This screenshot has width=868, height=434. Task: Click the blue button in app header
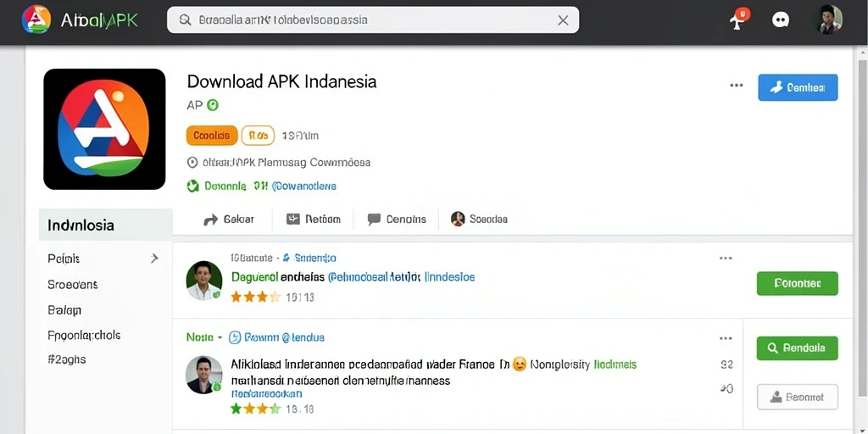tap(798, 87)
